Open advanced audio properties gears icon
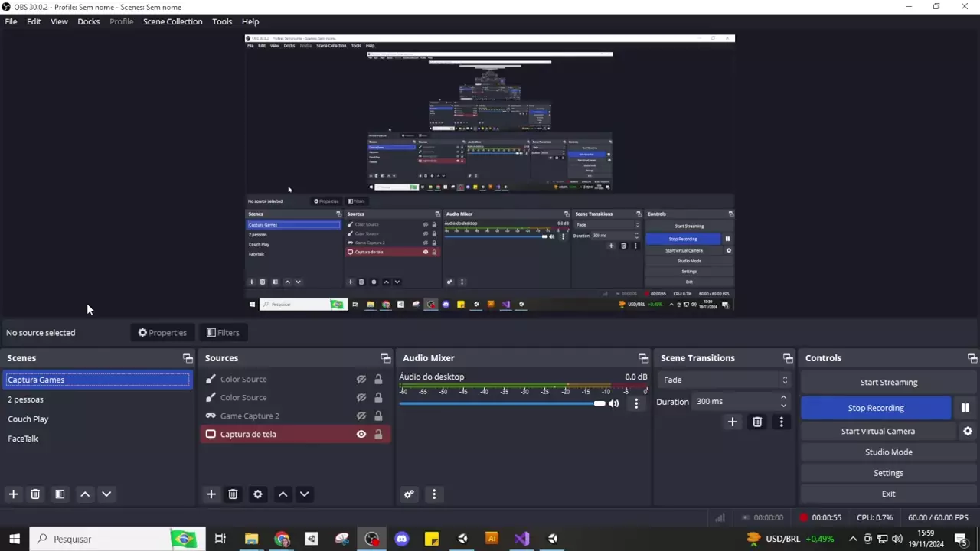 409,494
